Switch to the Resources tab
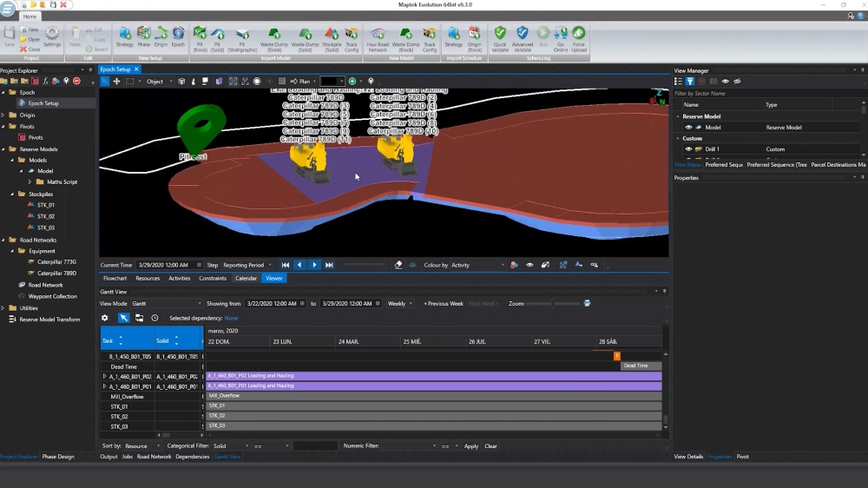The width and height of the screenshot is (868, 488). [148, 279]
